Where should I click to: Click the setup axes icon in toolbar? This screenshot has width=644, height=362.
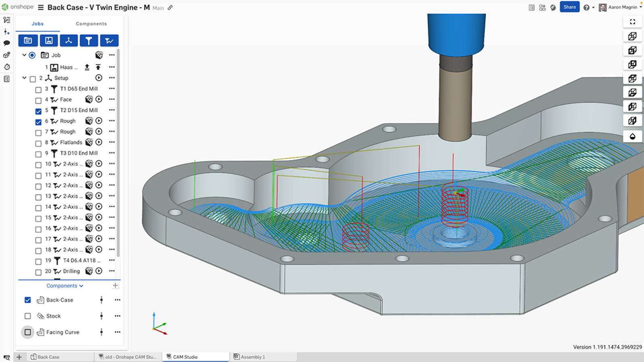[68, 41]
